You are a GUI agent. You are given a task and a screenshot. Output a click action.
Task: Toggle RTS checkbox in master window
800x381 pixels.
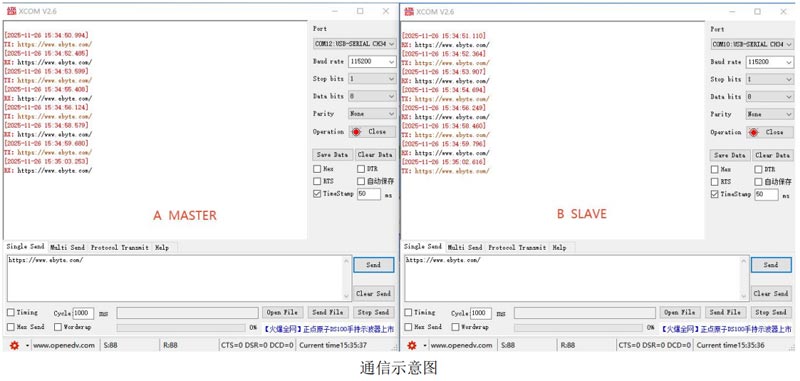[317, 181]
